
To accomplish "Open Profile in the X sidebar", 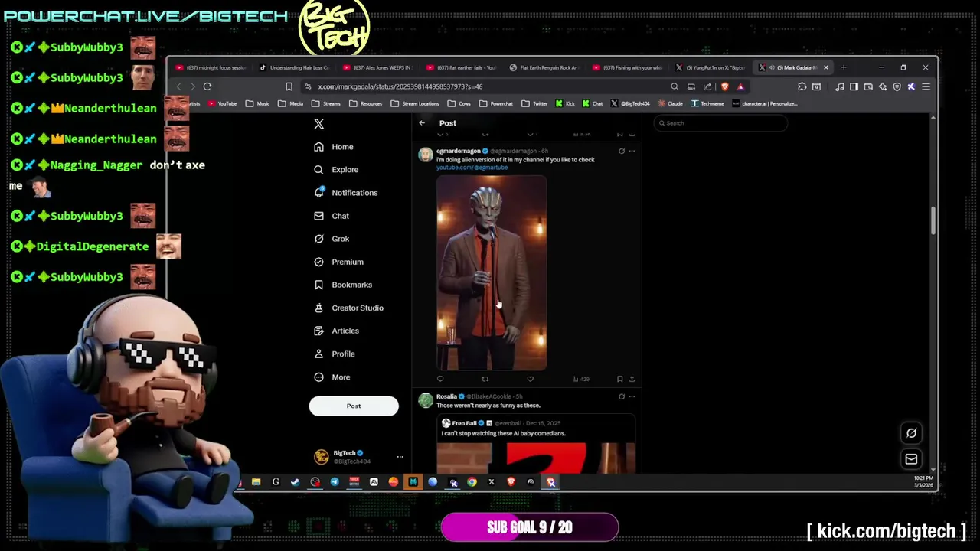I will tap(335, 354).
